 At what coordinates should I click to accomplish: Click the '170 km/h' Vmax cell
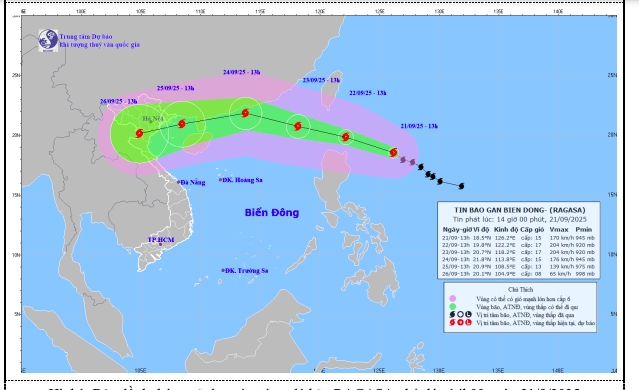[x=562, y=238]
